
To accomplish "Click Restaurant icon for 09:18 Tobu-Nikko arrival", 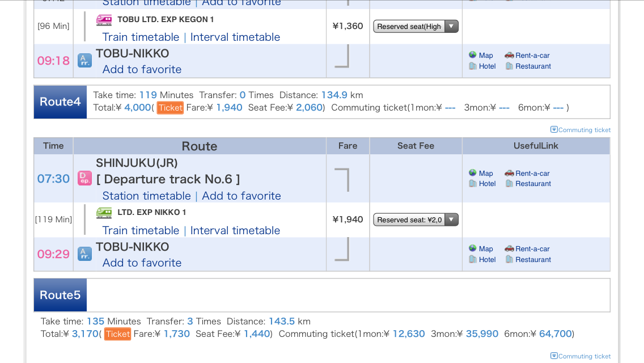I will coord(509,66).
